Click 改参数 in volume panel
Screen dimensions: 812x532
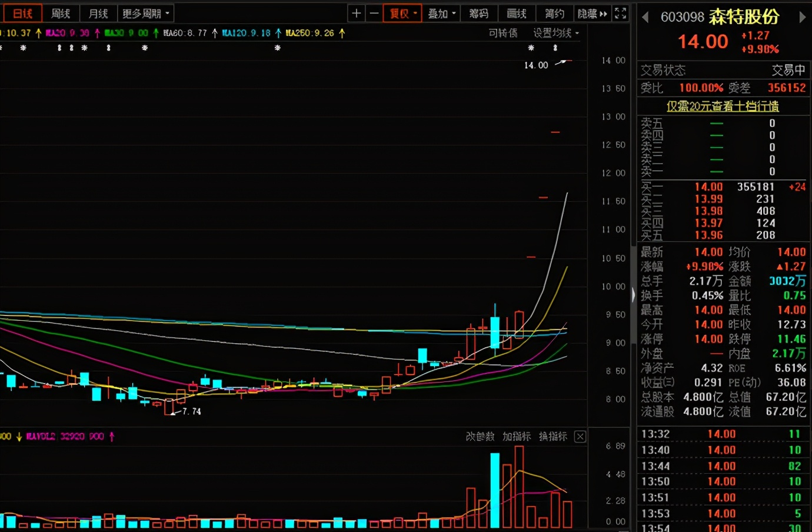[x=480, y=436]
